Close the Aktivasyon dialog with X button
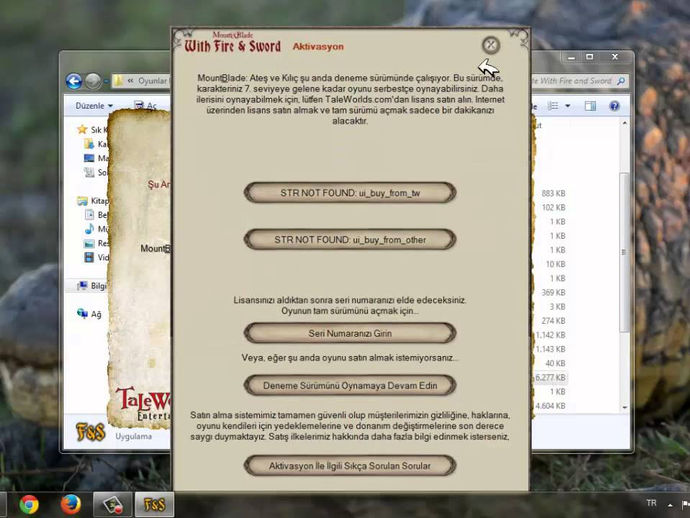This screenshot has height=518, width=690. (x=491, y=45)
